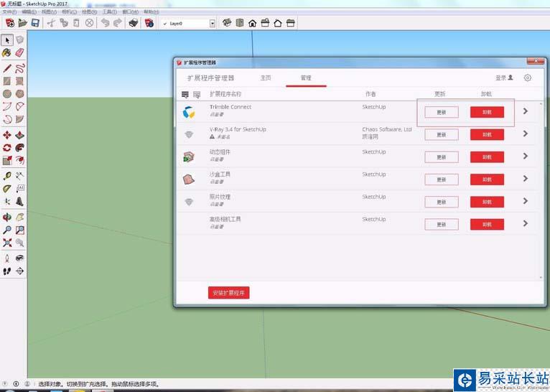This screenshot has height=392, width=550.
Task: Pick the Pan hand tool
Action: [20, 218]
